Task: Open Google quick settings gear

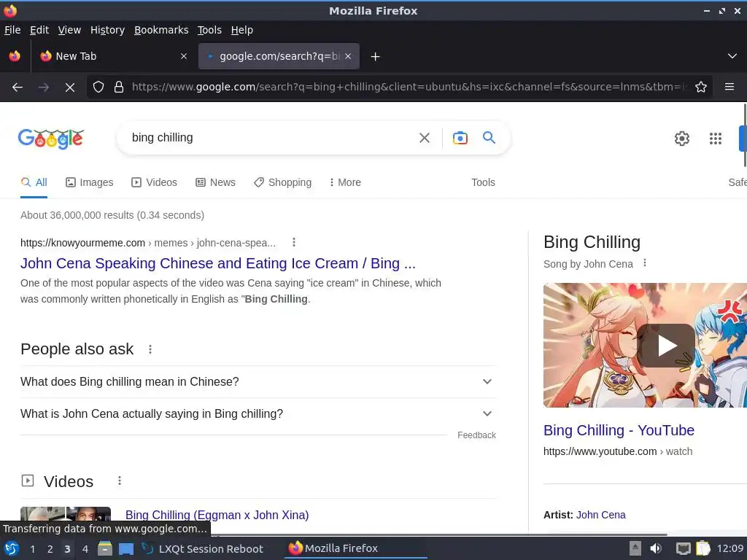Action: [x=682, y=139]
